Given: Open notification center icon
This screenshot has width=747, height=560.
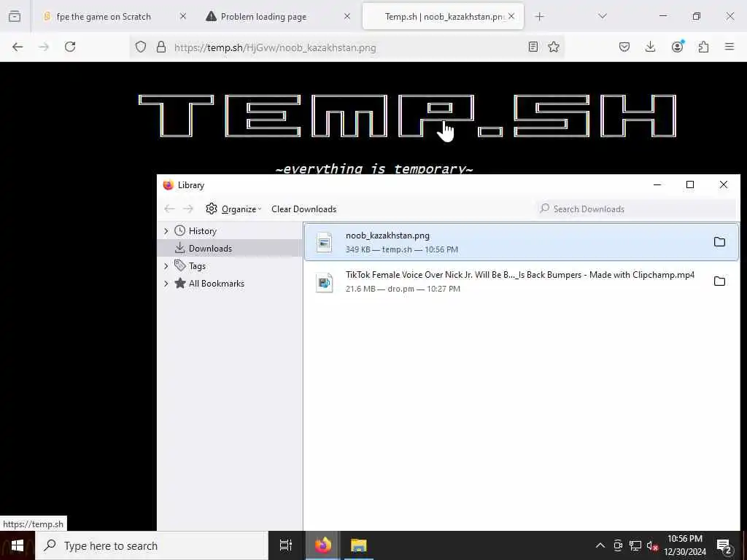Looking at the screenshot, I should tap(724, 545).
